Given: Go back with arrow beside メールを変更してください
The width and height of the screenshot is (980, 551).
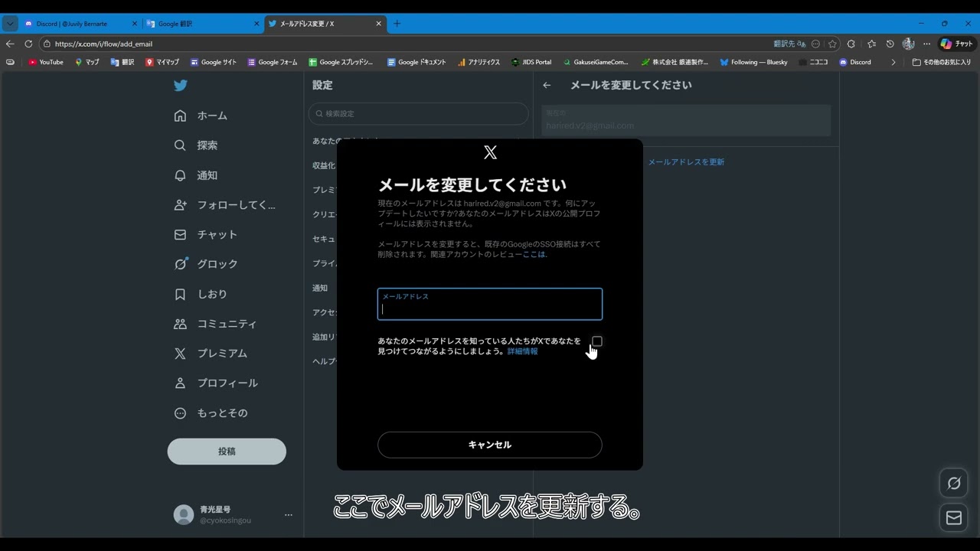Looking at the screenshot, I should pyautogui.click(x=547, y=85).
